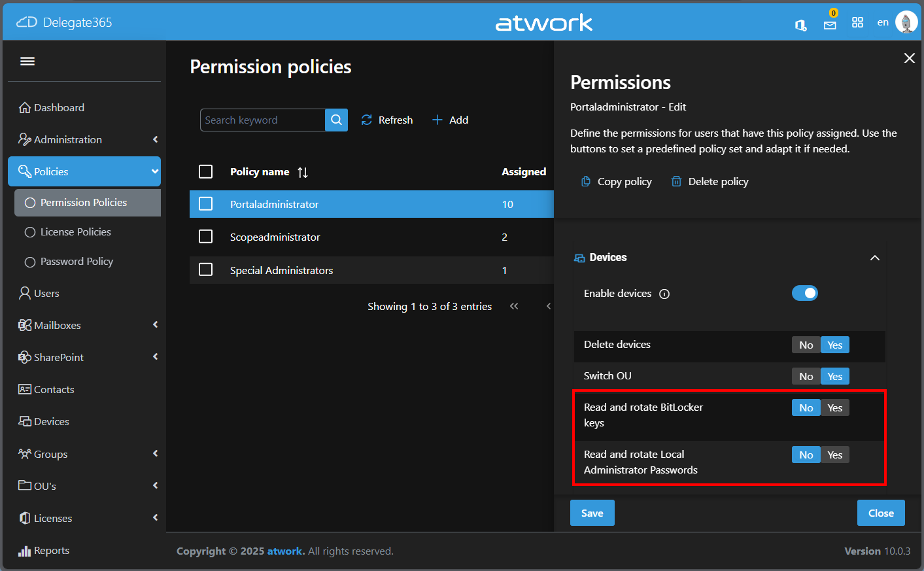The image size is (924, 571).
Task: Click Delete policy
Action: [x=710, y=182]
